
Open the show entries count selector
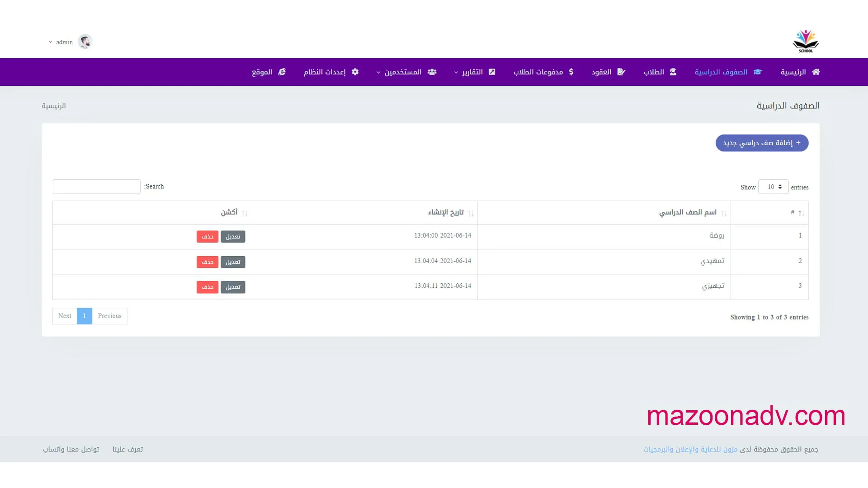[x=773, y=187]
